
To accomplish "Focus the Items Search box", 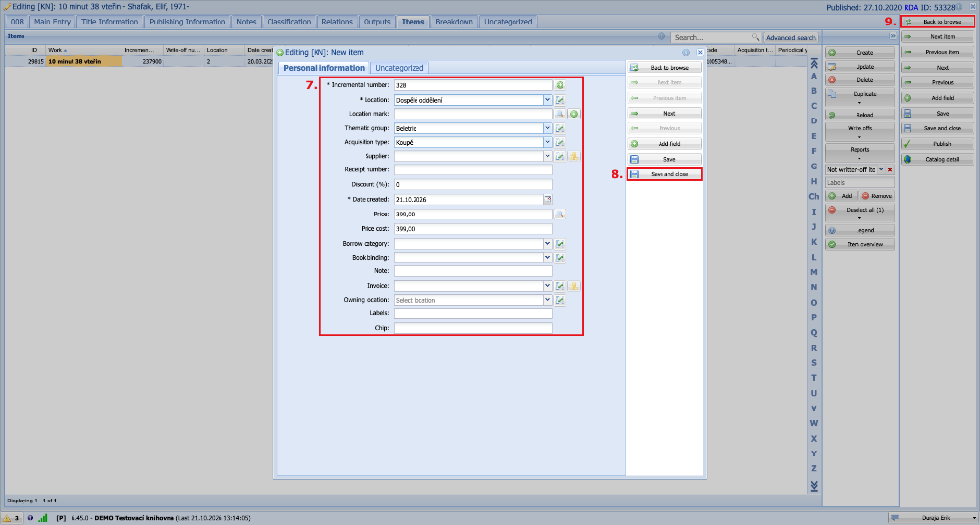I will point(711,37).
